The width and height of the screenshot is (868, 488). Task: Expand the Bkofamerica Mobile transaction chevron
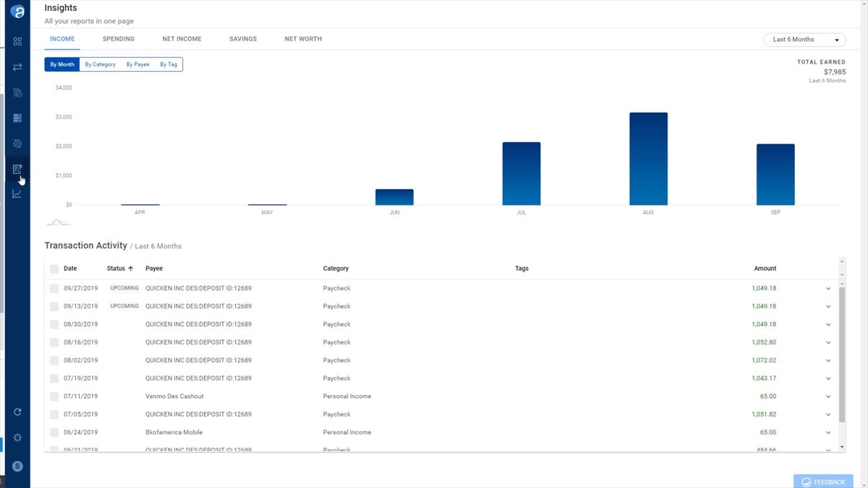click(829, 433)
